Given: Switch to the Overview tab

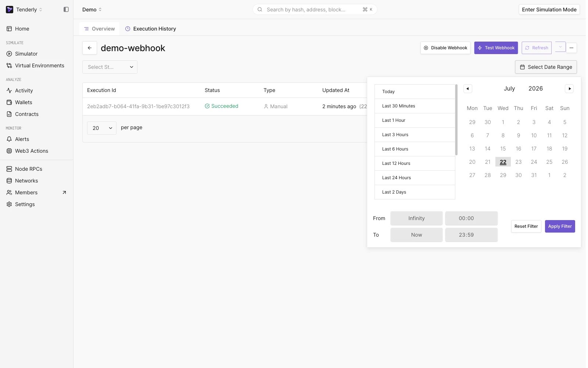Looking at the screenshot, I should coord(99,29).
